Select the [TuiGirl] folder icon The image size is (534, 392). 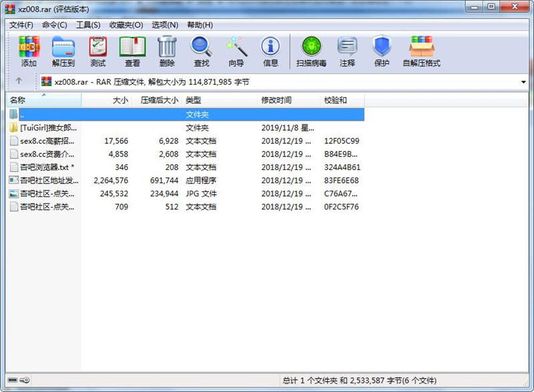click(x=13, y=127)
